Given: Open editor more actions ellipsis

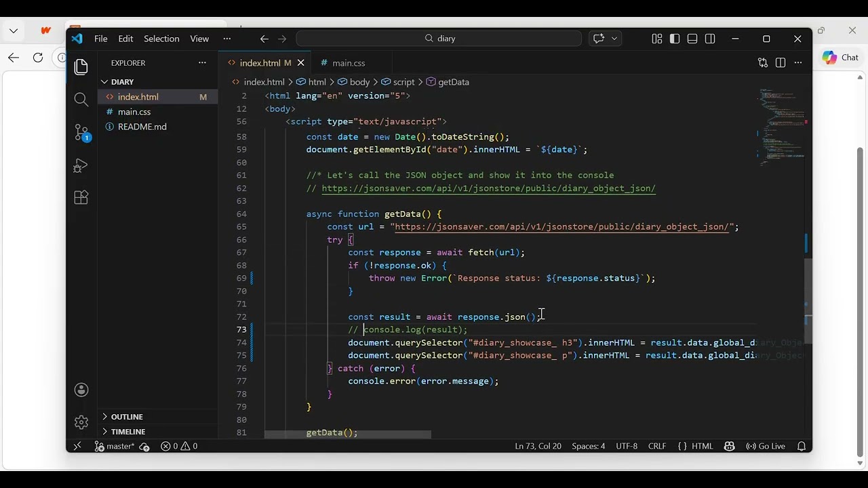Looking at the screenshot, I should (798, 62).
